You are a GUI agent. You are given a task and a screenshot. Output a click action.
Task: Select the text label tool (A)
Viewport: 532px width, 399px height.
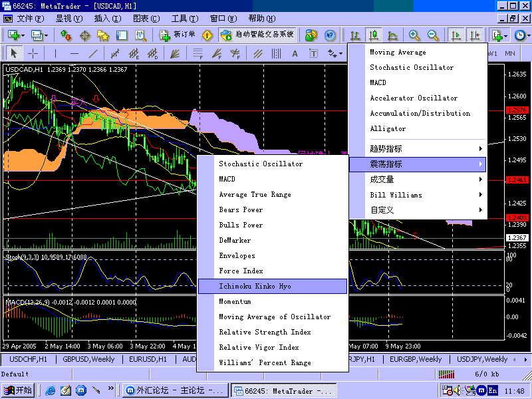[x=295, y=53]
